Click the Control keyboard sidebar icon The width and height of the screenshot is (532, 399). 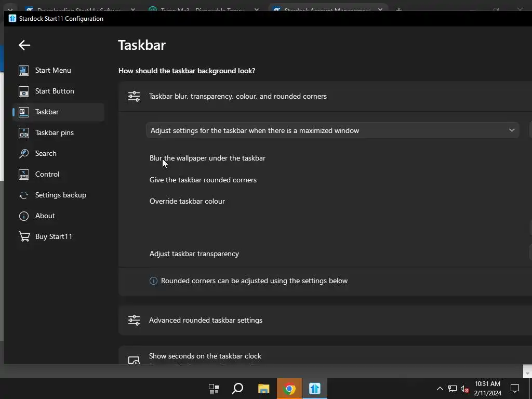pos(24,175)
